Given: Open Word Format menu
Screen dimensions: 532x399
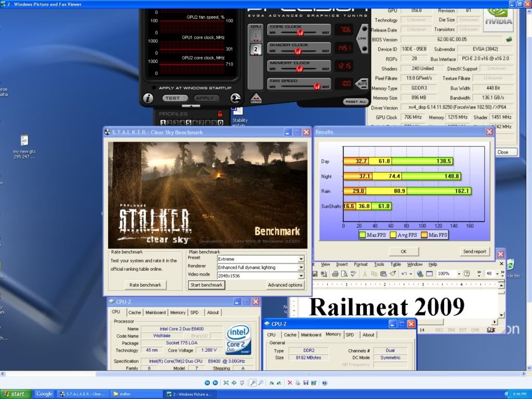Looking at the screenshot, I should click(361, 264).
